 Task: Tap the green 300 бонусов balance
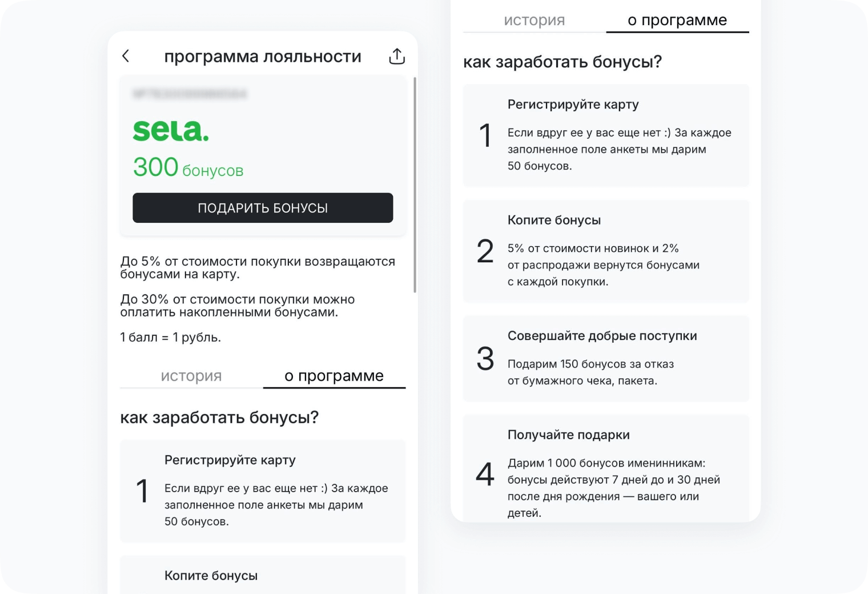click(188, 167)
